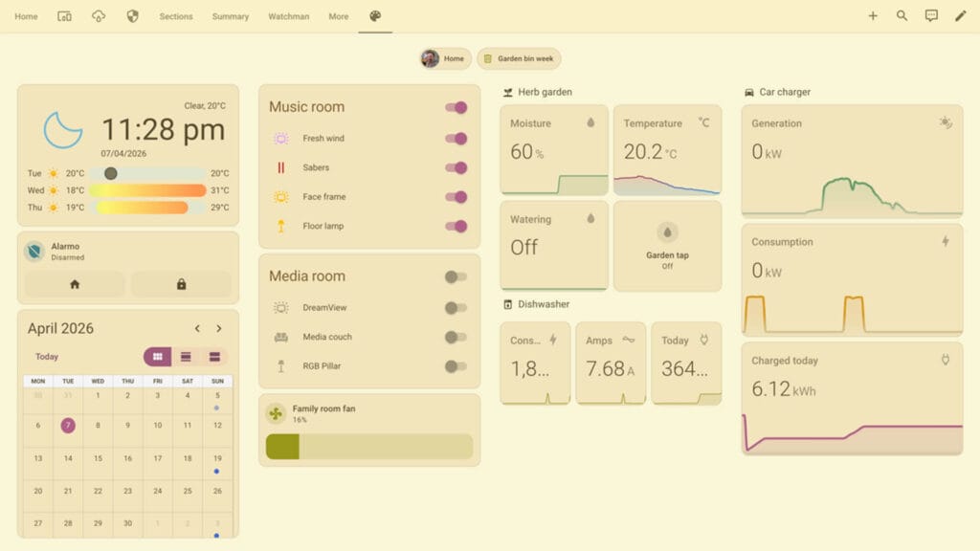
Task: Click the Home person badge
Action: (x=445, y=58)
